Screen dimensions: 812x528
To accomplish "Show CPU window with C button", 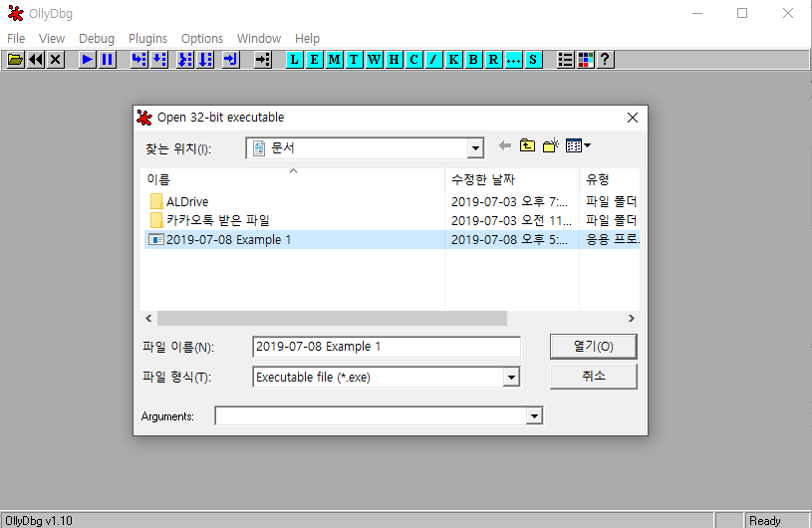I will 413,60.
